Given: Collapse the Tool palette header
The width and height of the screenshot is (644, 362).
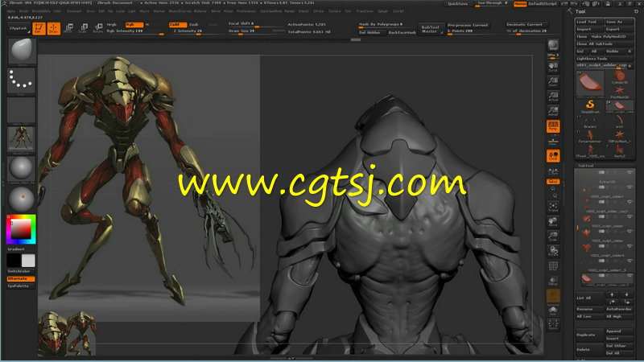Looking at the screenshot, I should (580, 11).
